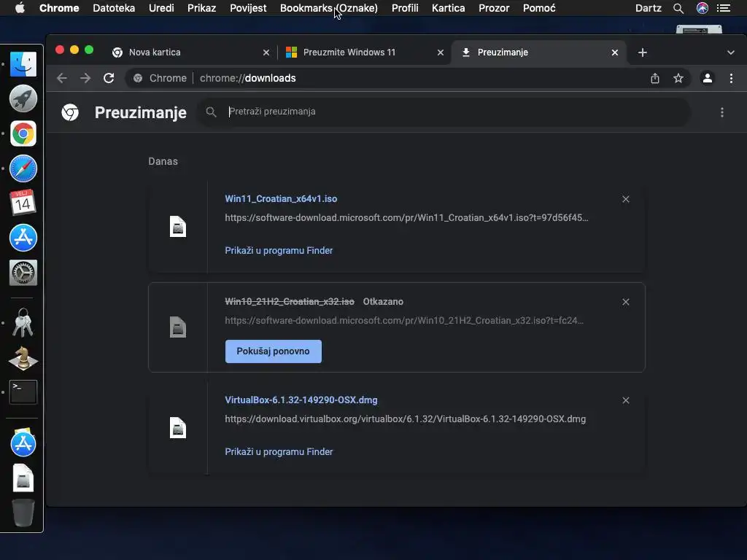
Task: Show Win11 ISO in Finder
Action: 279,251
